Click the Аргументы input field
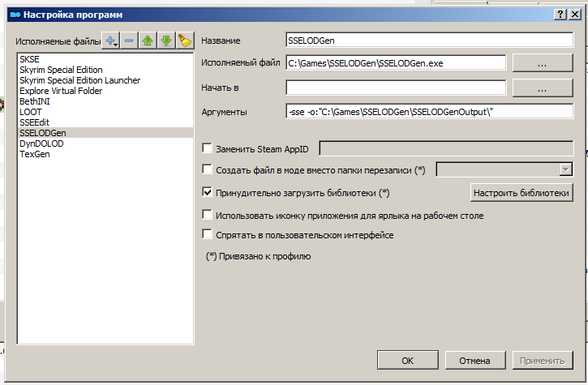Viewport: 588px width, 385px height. 429,112
